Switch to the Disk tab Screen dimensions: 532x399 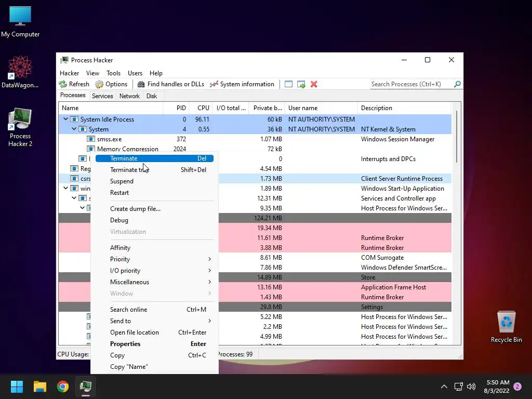(x=152, y=96)
